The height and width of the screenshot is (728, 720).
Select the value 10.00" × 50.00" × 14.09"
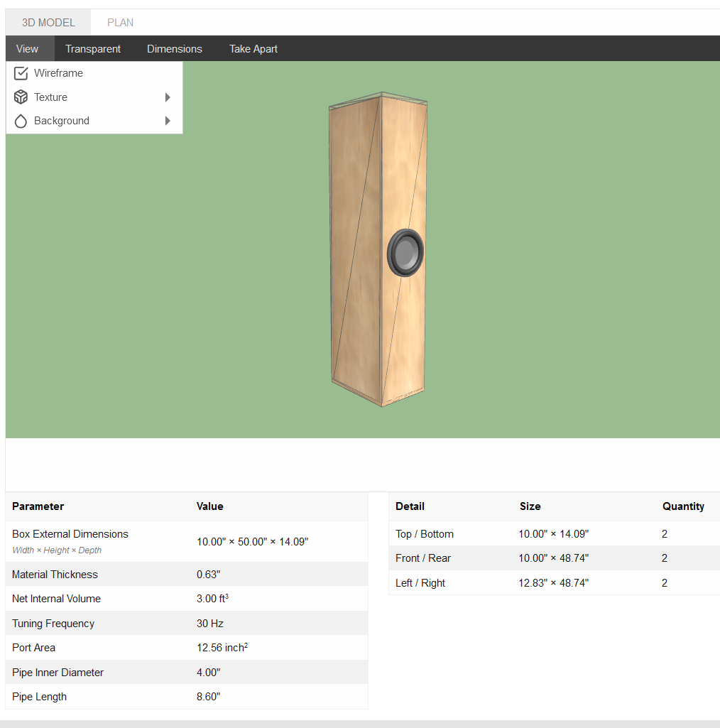coord(253,542)
